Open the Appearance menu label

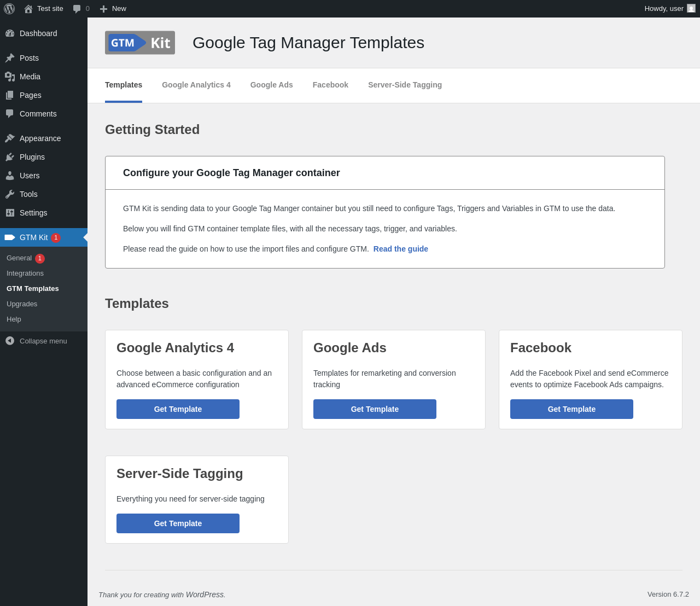pyautogui.click(x=40, y=138)
